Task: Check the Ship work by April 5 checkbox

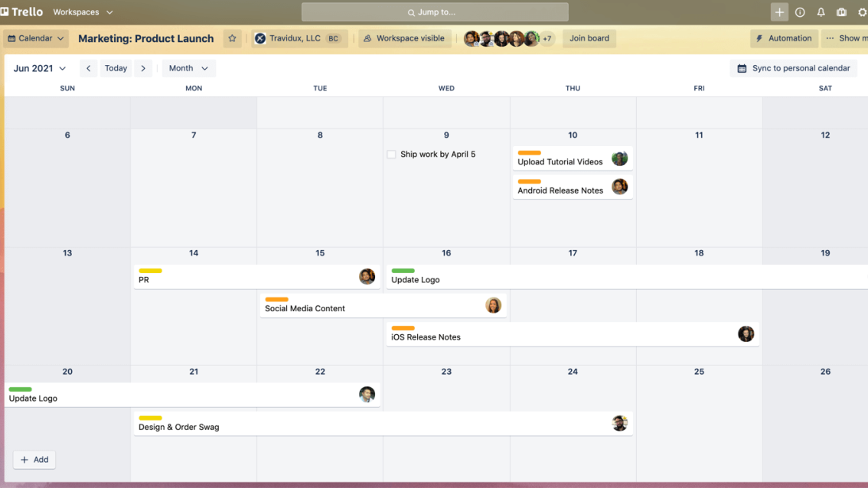Action: pos(391,155)
